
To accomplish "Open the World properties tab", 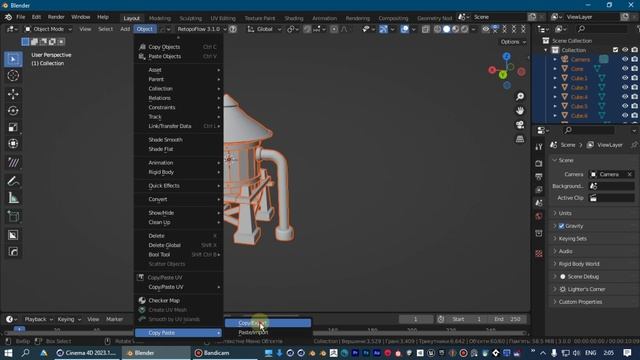I will 539,216.
